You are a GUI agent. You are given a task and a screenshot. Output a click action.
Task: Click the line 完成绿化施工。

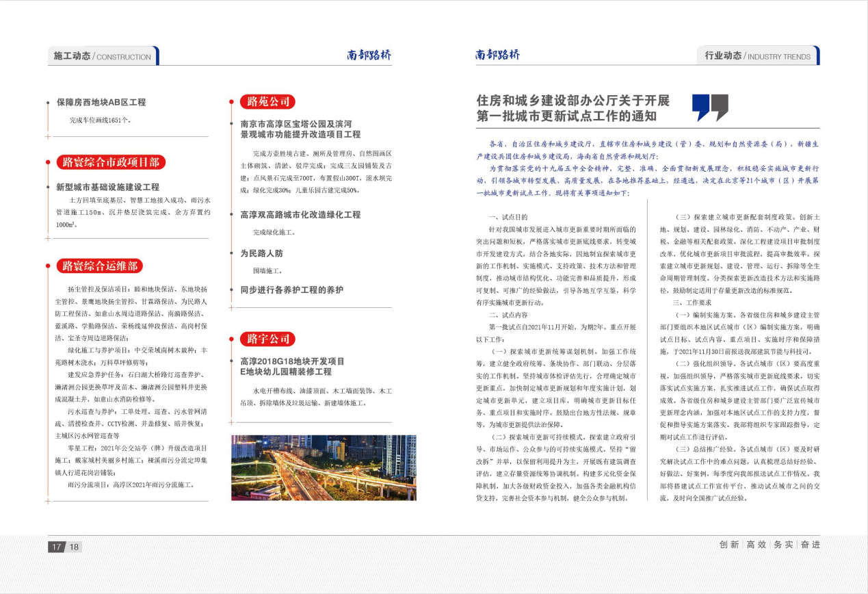274,233
